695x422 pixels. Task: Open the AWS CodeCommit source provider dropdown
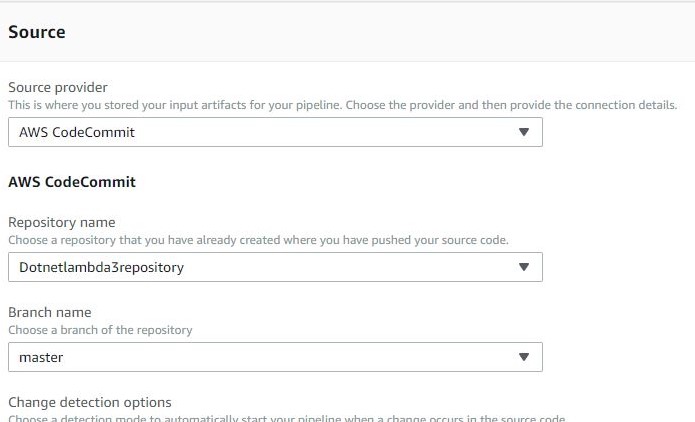(x=275, y=132)
